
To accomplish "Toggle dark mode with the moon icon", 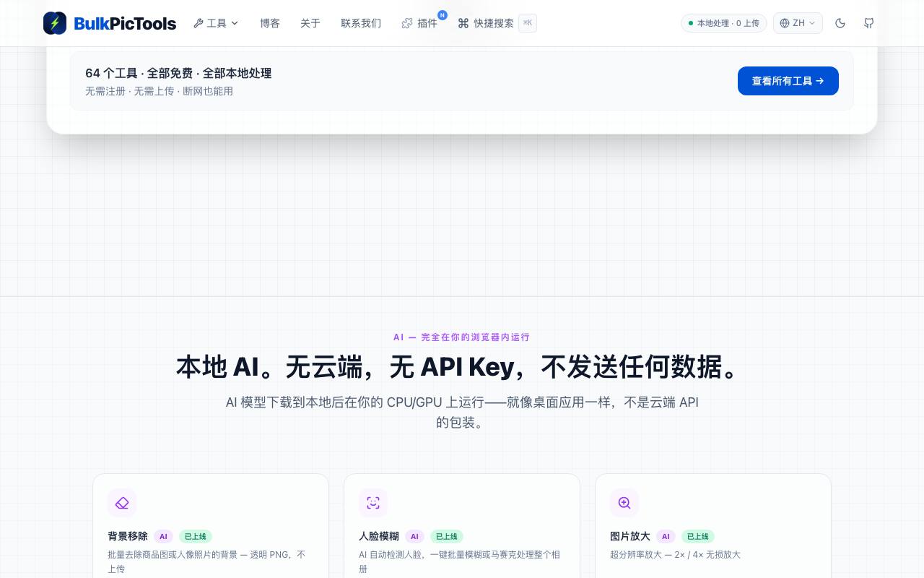I will (x=840, y=23).
